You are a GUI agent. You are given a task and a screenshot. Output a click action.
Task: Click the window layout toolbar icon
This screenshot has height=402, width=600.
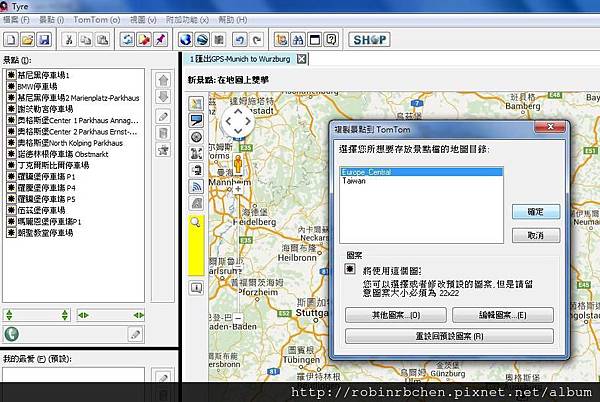pos(315,39)
